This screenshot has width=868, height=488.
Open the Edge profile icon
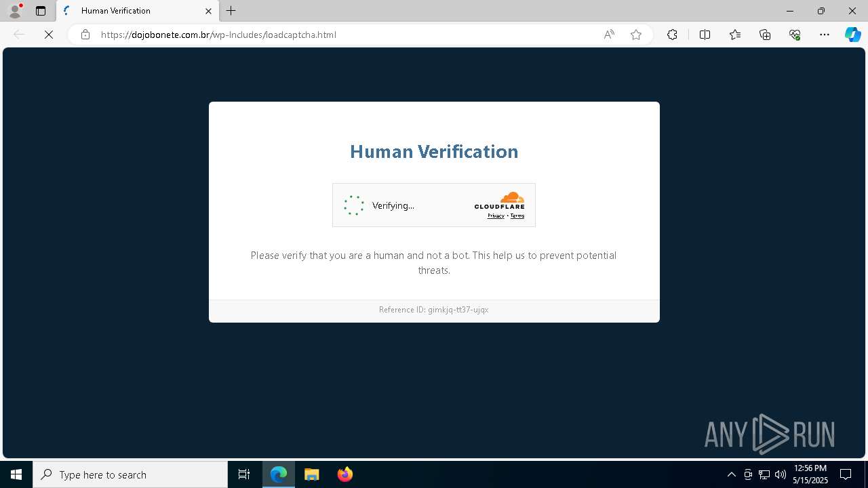pos(15,10)
